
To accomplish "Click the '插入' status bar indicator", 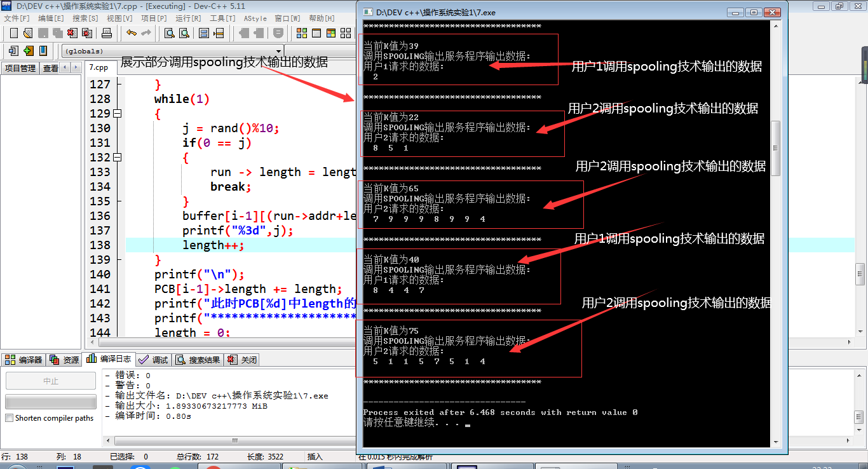I will tap(315, 456).
